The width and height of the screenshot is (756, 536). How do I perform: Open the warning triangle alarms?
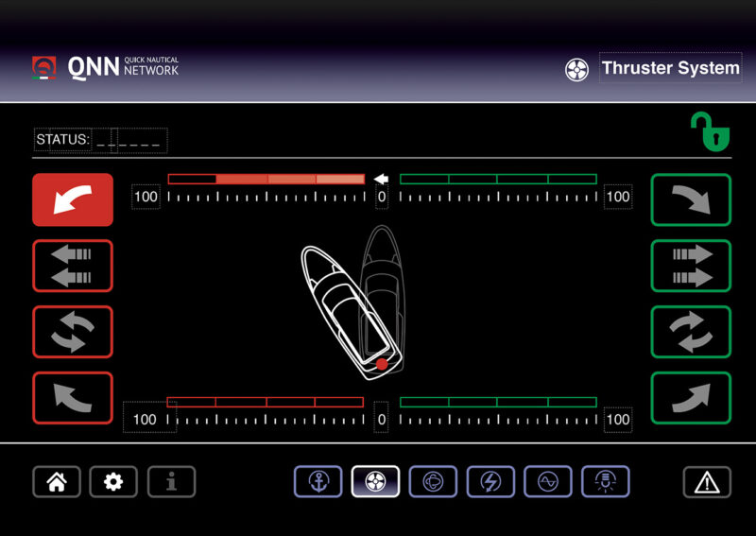707,481
